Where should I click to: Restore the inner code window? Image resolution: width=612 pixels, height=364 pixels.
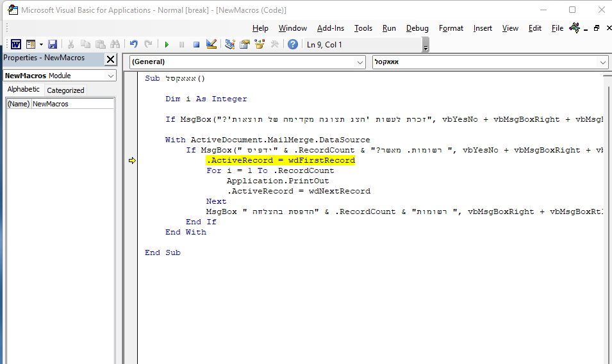pos(597,28)
